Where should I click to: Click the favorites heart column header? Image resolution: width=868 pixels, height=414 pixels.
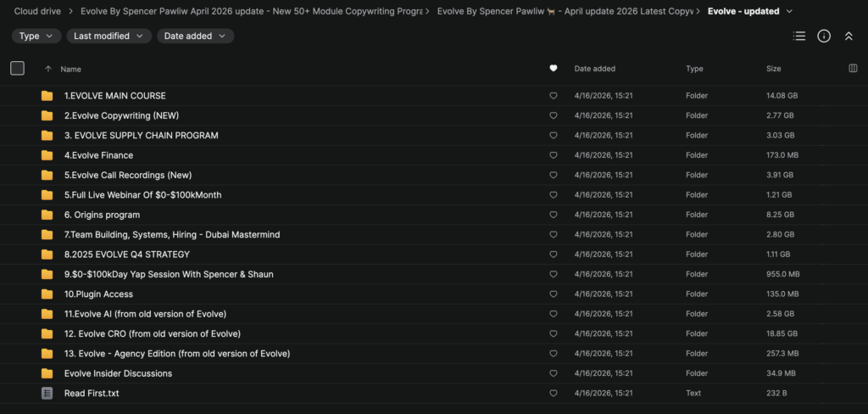click(554, 69)
